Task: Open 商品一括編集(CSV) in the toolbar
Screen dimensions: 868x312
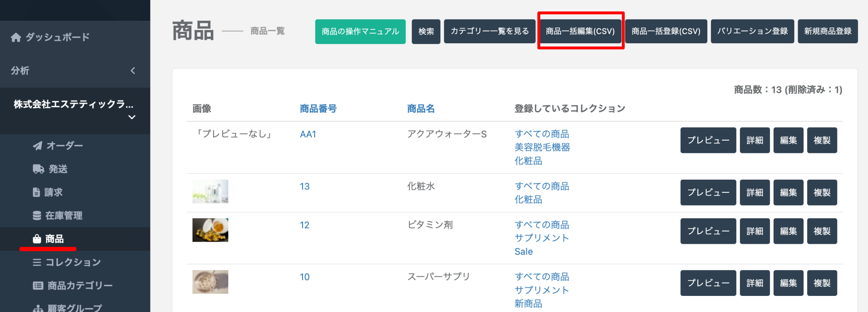Action: coord(580,31)
